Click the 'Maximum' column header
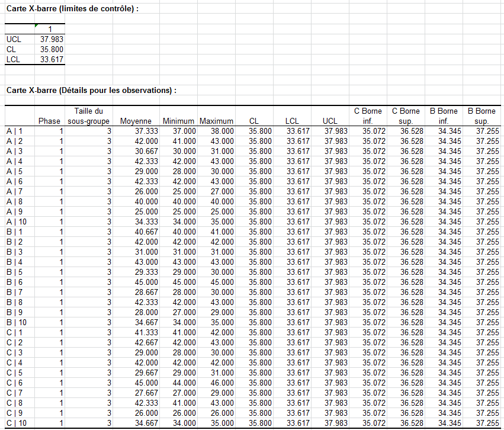Viewport: 504px width, 430px height. [x=216, y=121]
